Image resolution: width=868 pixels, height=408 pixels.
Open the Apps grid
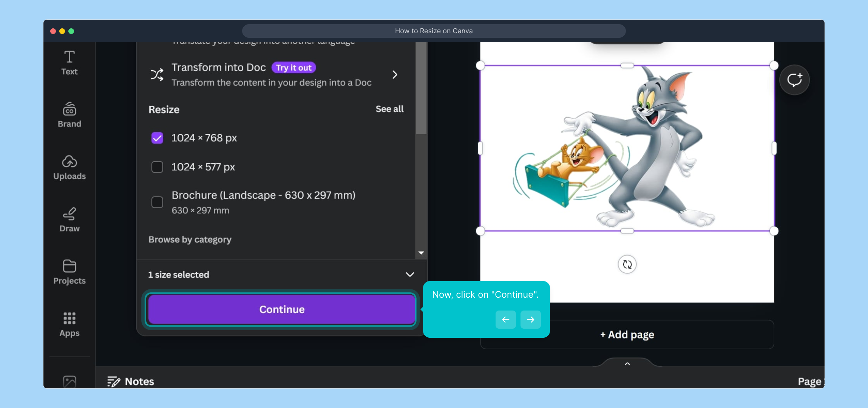pos(70,324)
